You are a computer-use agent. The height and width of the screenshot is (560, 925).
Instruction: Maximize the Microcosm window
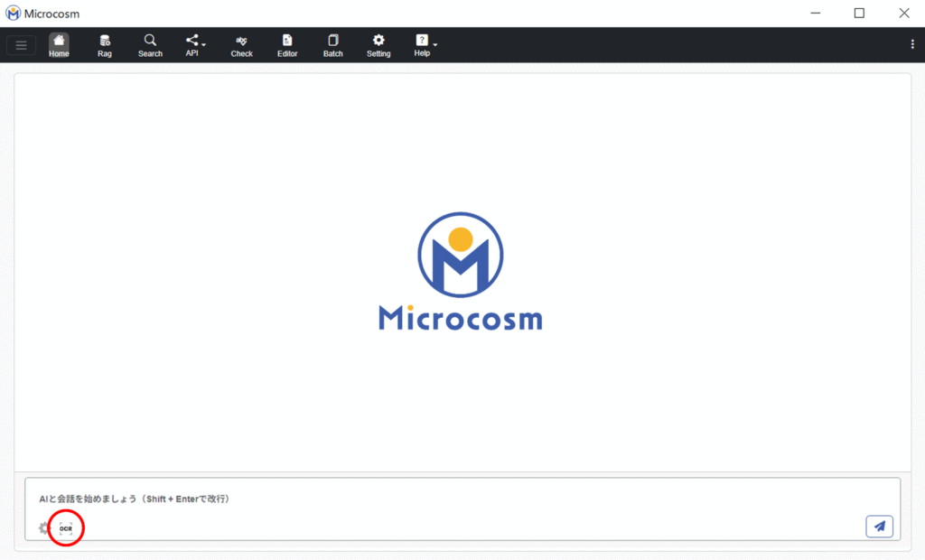859,14
